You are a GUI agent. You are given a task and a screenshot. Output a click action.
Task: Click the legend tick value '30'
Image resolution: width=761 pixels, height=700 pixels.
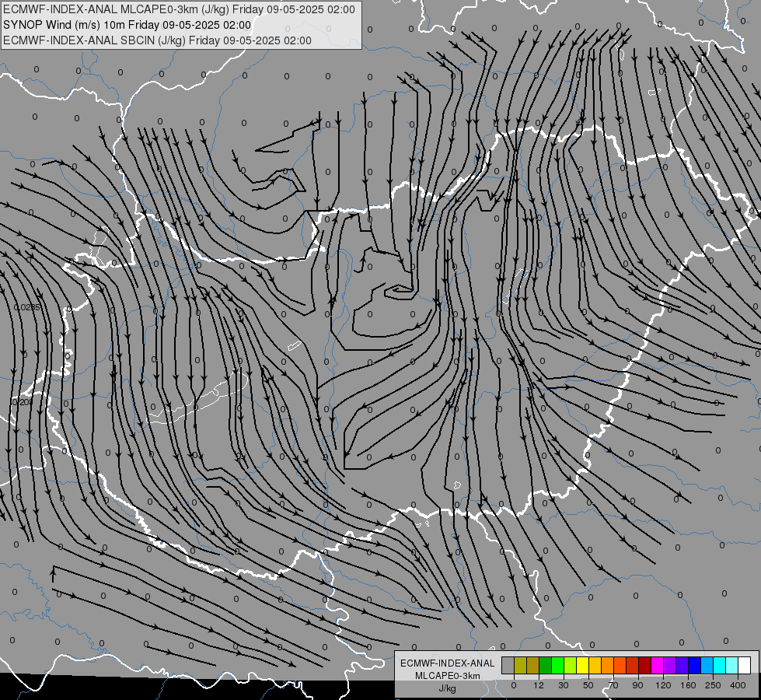coord(563,685)
